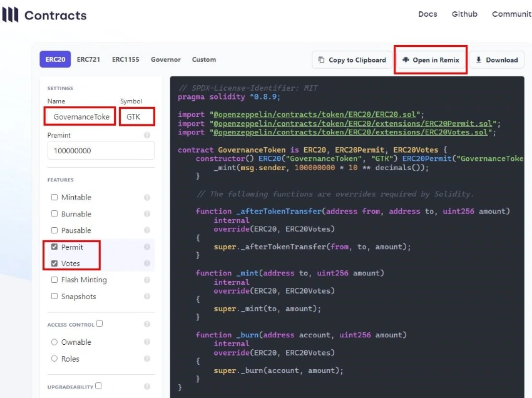Click the ERC20Permit.sol import path
532x398 pixels.
(353, 123)
